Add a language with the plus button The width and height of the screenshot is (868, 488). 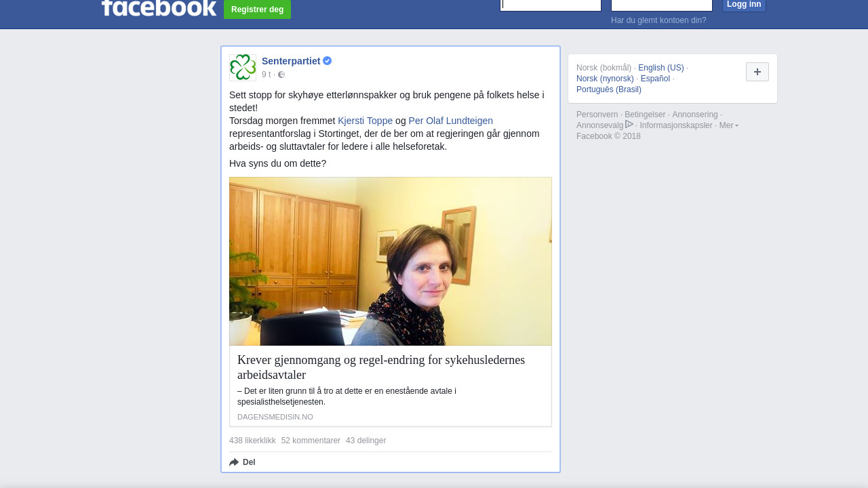(757, 72)
